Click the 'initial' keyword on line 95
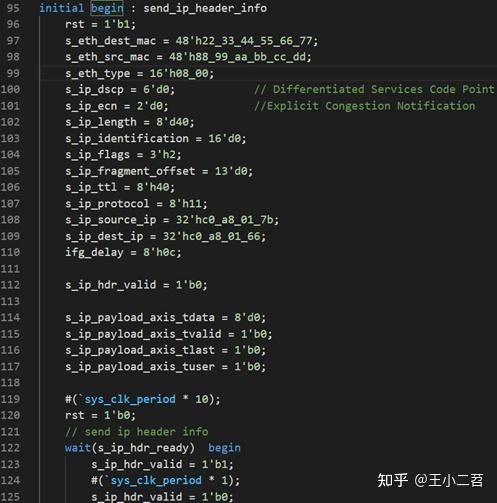Screen dimensions: 497x503 (x=62, y=8)
